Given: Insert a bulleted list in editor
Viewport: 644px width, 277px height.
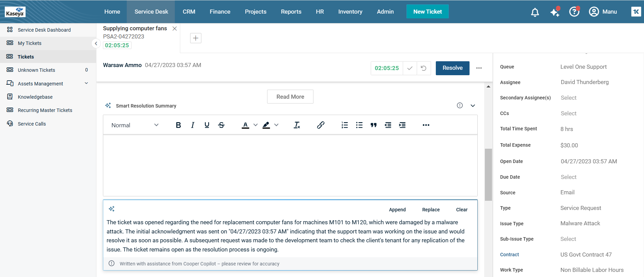Looking at the screenshot, I should click(359, 125).
